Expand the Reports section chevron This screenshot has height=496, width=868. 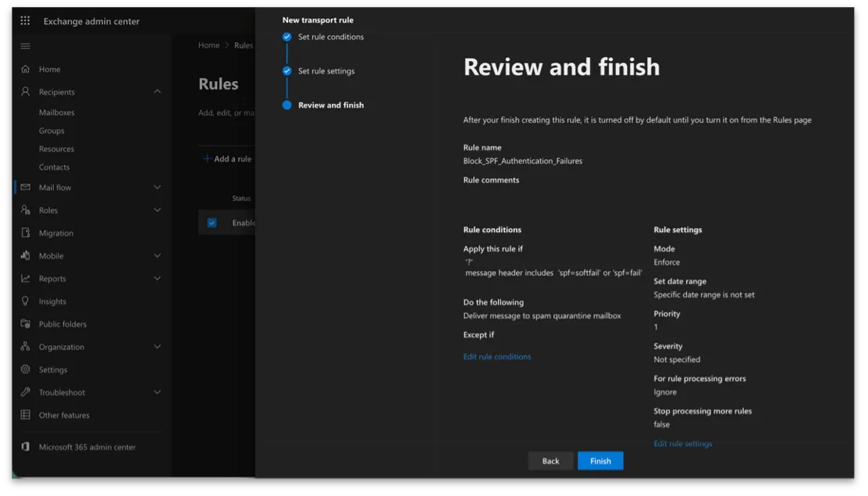click(x=157, y=278)
